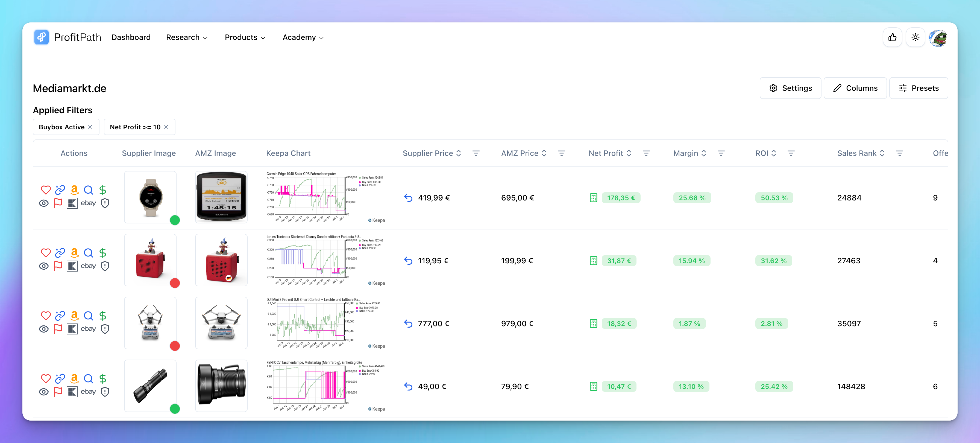The image size is (980, 443).
Task: Click the ProfitPath brand name
Action: point(78,37)
